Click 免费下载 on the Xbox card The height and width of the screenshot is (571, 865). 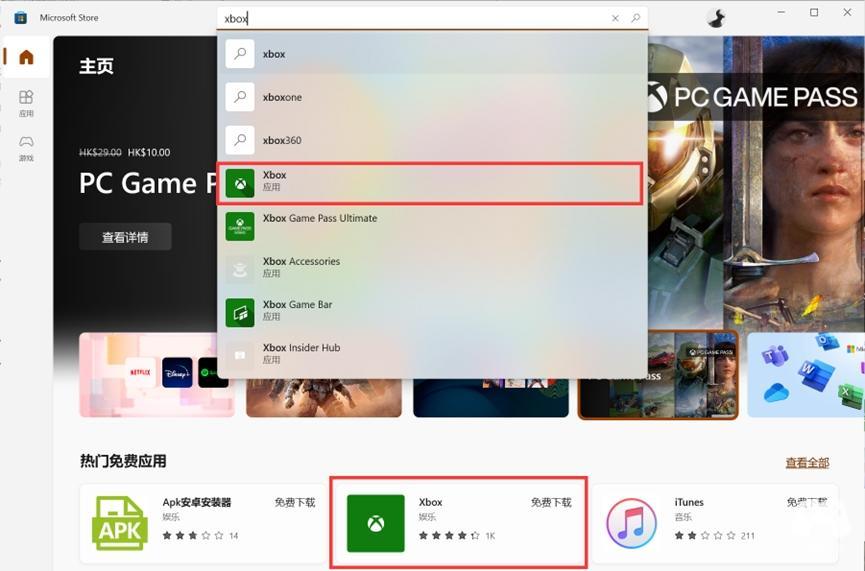point(551,502)
